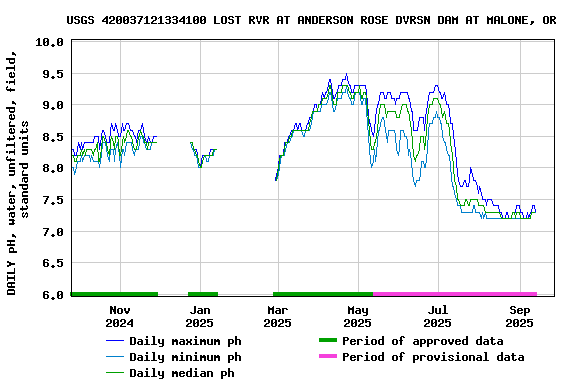Click the Daily minimum ph legend label

(186, 357)
